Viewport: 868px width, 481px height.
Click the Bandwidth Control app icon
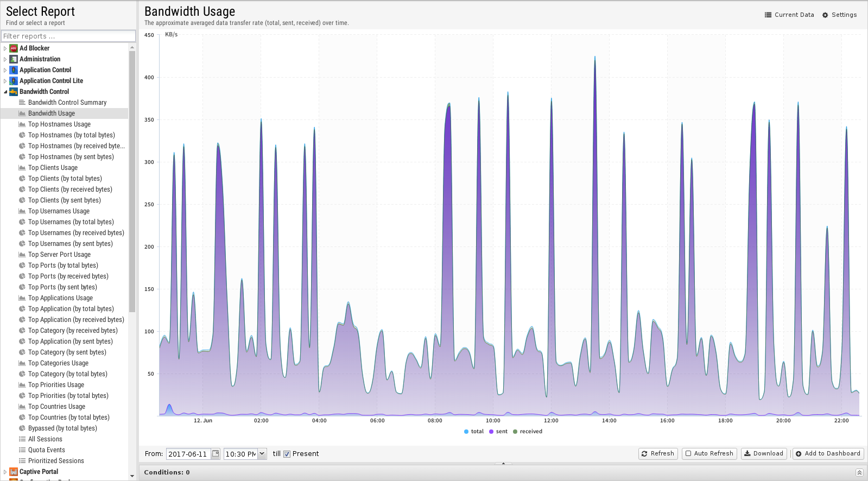point(14,92)
